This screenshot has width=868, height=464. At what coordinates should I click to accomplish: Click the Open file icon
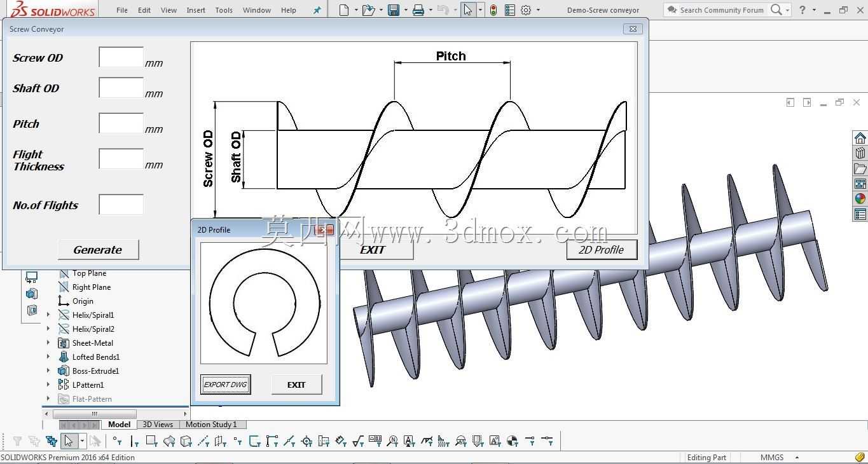(368, 10)
